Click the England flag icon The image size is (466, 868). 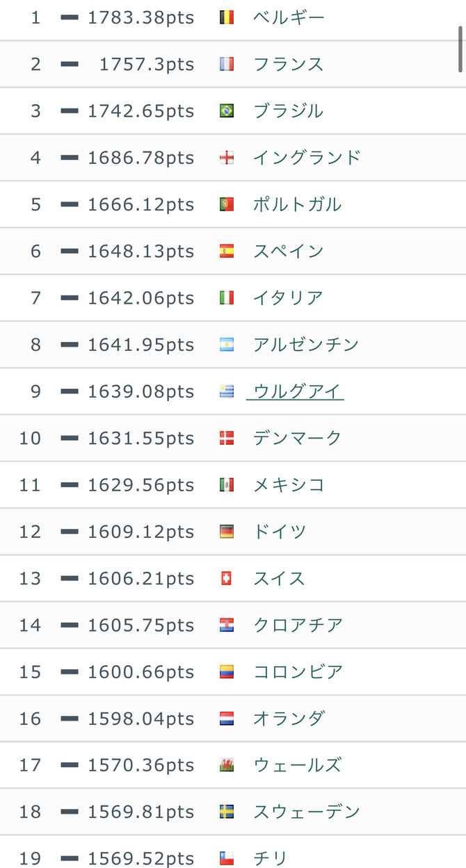click(x=227, y=157)
